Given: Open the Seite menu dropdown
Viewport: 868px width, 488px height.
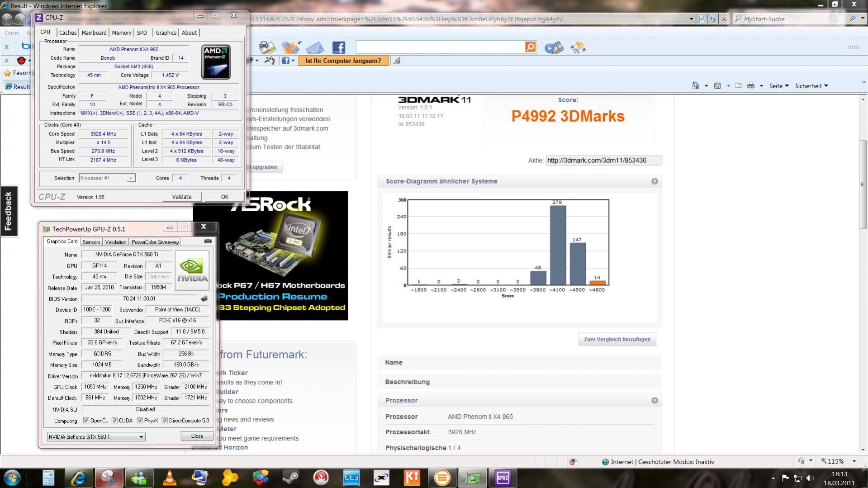Looking at the screenshot, I should click(x=779, y=85).
